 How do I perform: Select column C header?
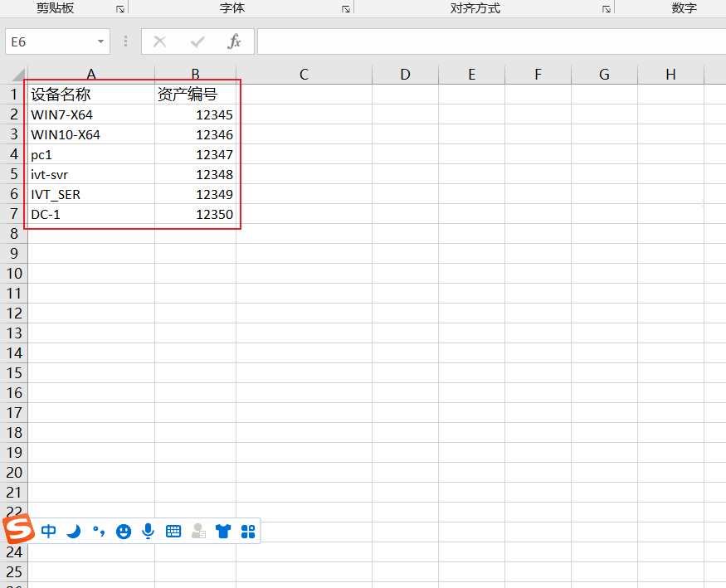[304, 75]
